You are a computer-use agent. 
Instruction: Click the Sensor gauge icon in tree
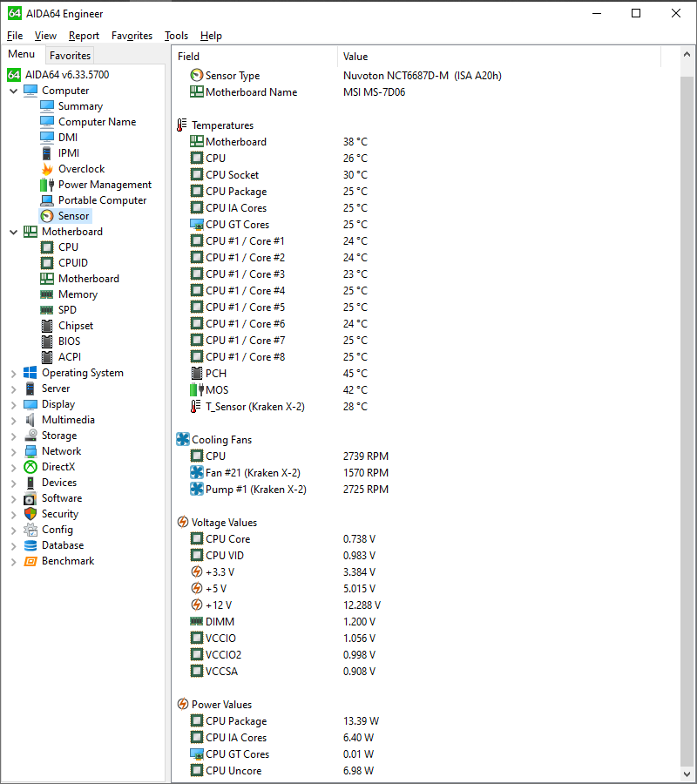[47, 216]
